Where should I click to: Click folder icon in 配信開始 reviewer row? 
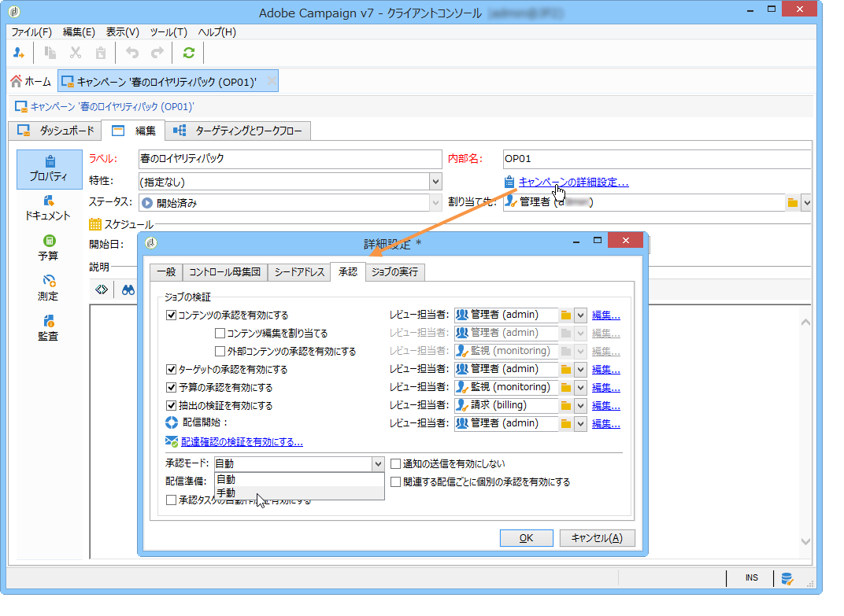click(x=566, y=424)
